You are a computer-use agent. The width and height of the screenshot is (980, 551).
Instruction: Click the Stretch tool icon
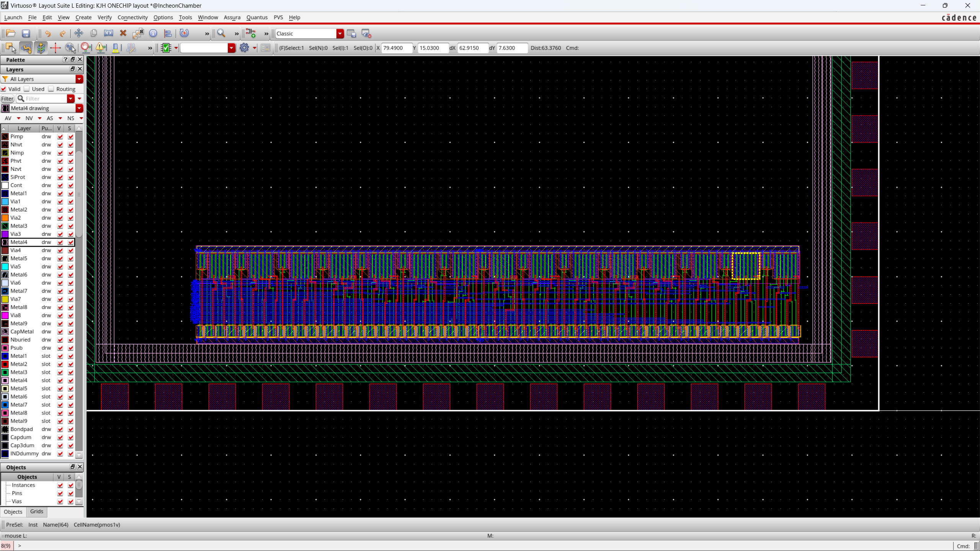click(x=108, y=33)
